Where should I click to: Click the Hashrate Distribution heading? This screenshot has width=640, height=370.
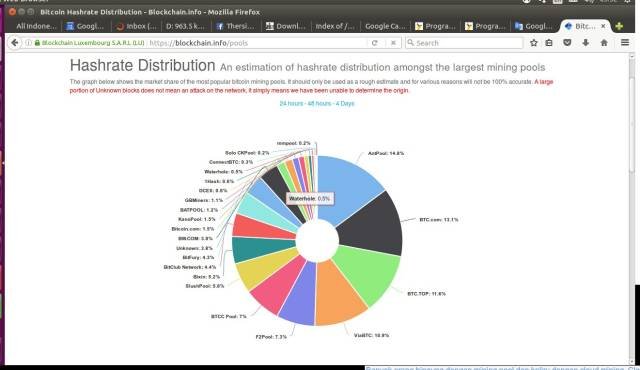point(142,65)
